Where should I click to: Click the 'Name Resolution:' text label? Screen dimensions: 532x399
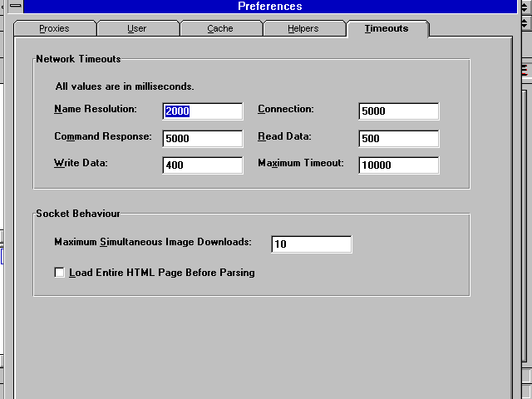pos(96,109)
